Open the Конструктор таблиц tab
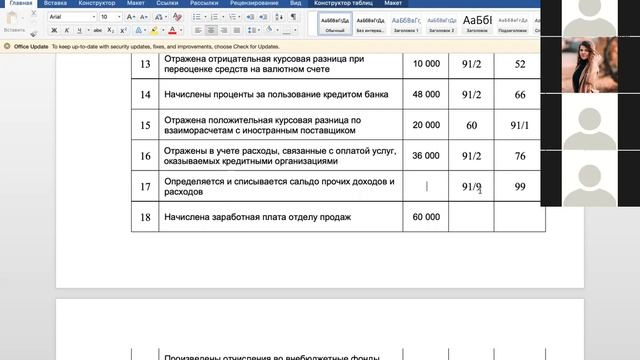Viewport: 640px width, 360px height. click(343, 3)
